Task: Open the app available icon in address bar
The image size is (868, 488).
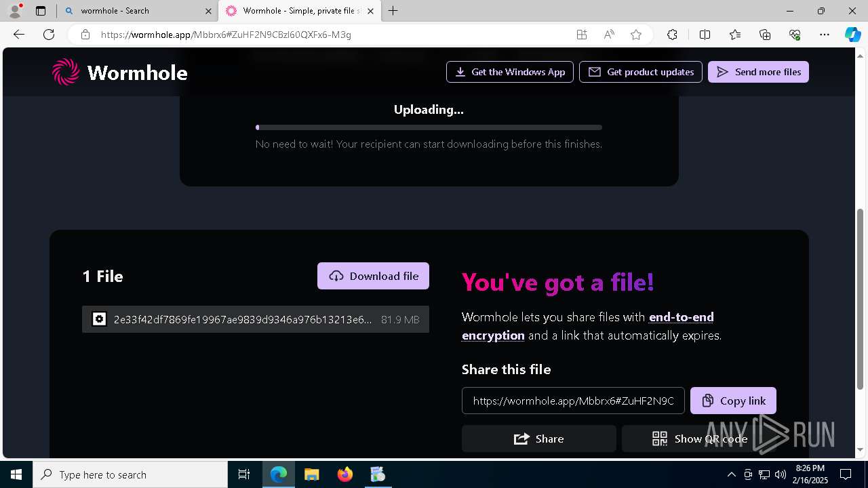Action: pos(582,35)
